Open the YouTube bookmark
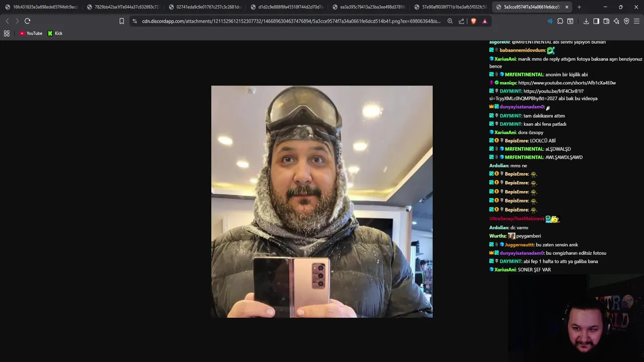This screenshot has height=362, width=644. click(x=31, y=33)
